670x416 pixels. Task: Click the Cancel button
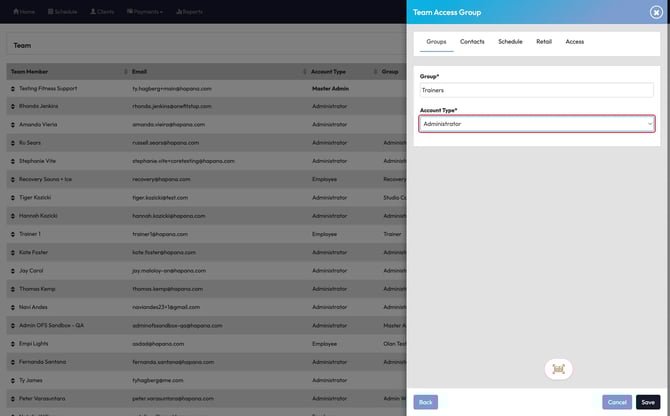pyautogui.click(x=617, y=402)
